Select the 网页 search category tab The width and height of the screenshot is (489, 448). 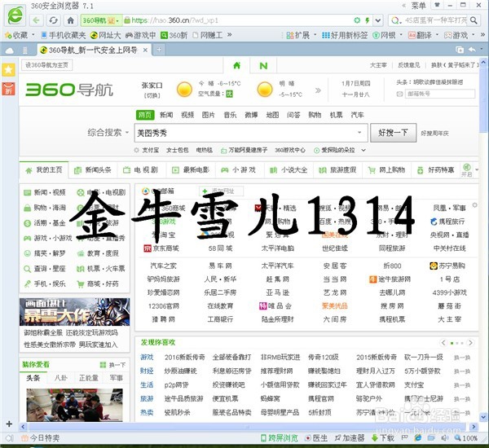(145, 115)
